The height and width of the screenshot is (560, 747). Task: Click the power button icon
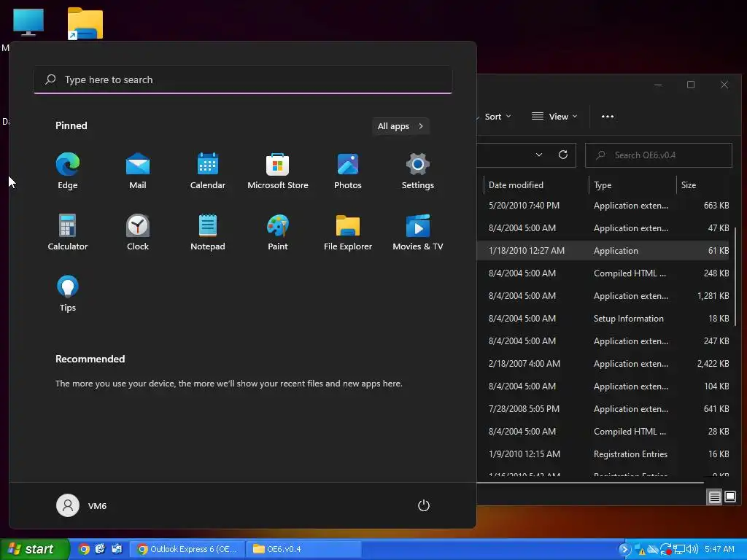pos(424,505)
